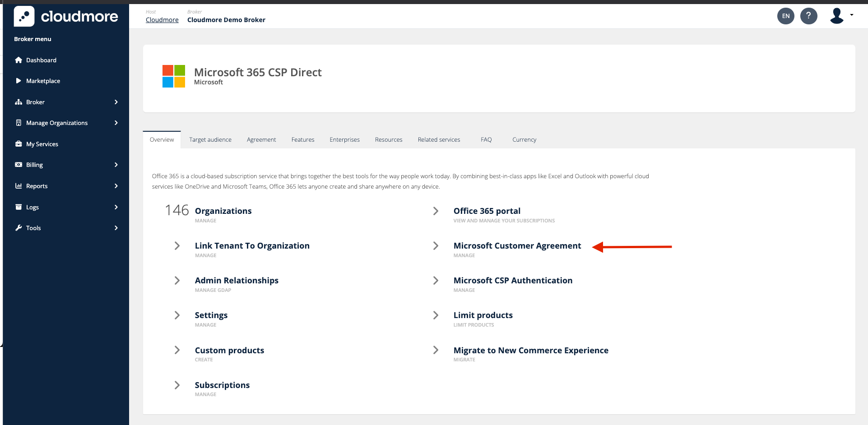Select the Marketplace icon in the sidebar

coord(19,80)
